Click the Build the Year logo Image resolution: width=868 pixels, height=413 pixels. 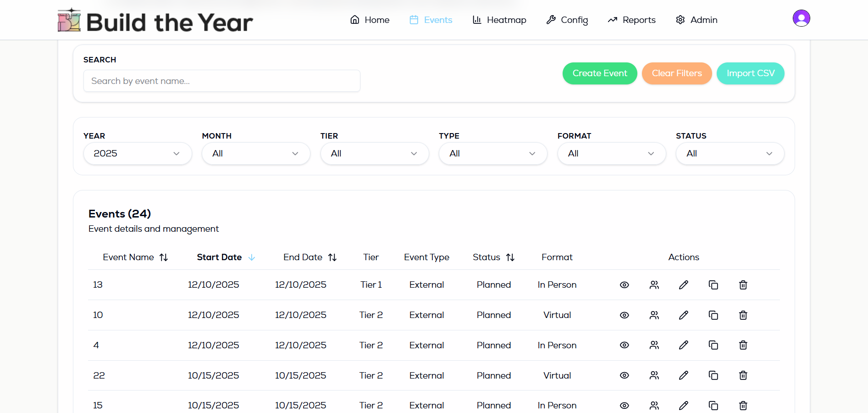click(x=155, y=21)
